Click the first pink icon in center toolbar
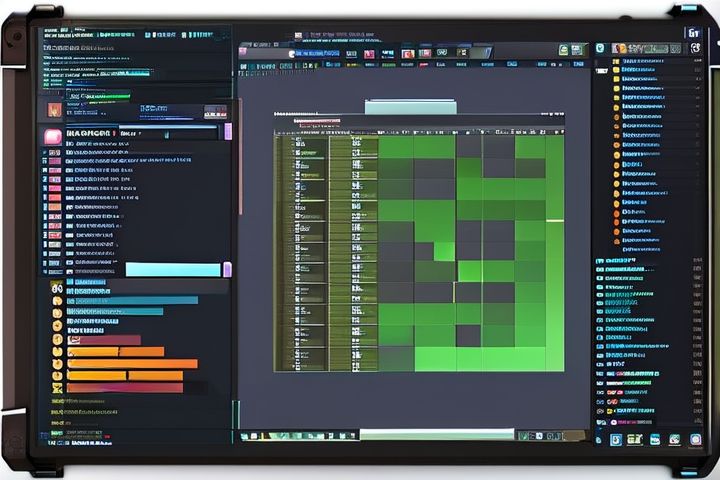This screenshot has height=480, width=720. (x=369, y=53)
